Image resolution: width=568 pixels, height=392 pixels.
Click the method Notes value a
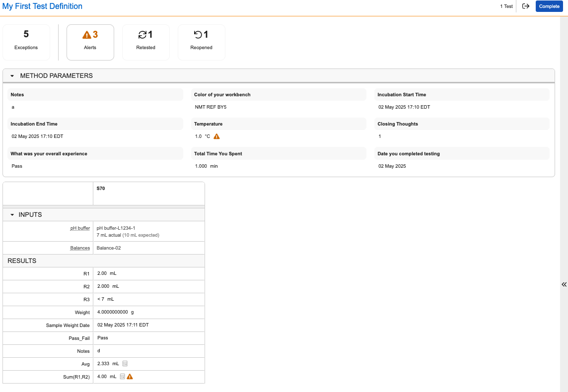13,107
